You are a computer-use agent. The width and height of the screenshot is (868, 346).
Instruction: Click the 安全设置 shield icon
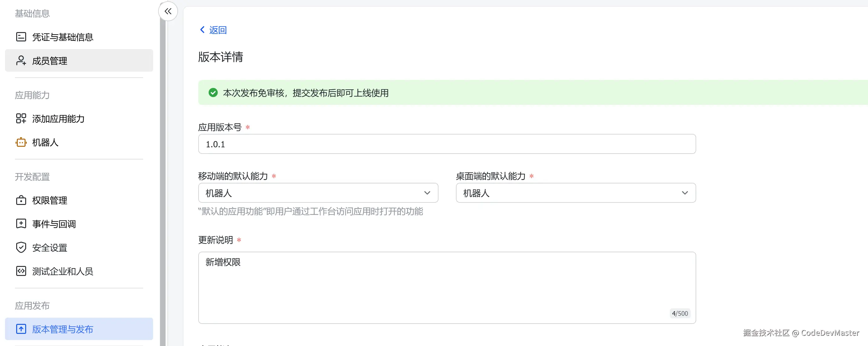point(21,247)
